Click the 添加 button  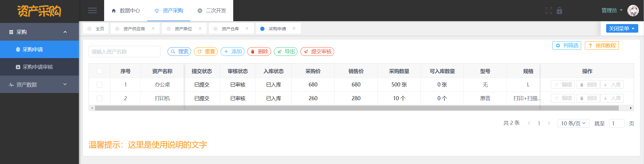(232, 52)
